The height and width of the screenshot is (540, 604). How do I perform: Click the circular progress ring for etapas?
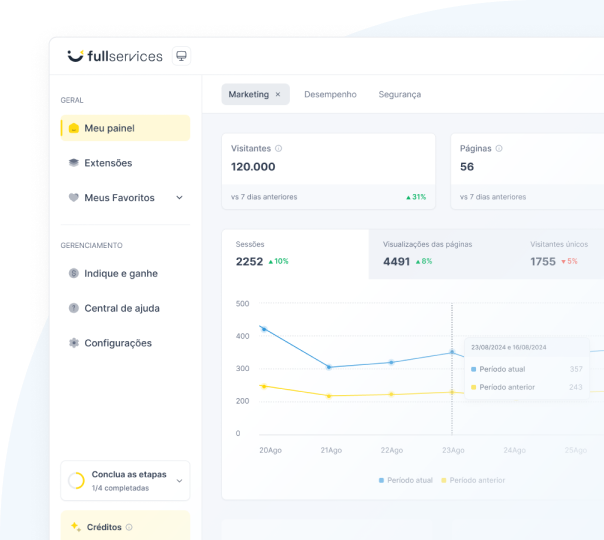(x=76, y=481)
